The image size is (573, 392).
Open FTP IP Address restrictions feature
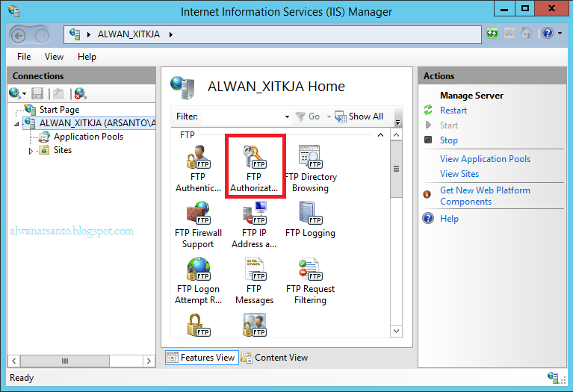point(254,225)
